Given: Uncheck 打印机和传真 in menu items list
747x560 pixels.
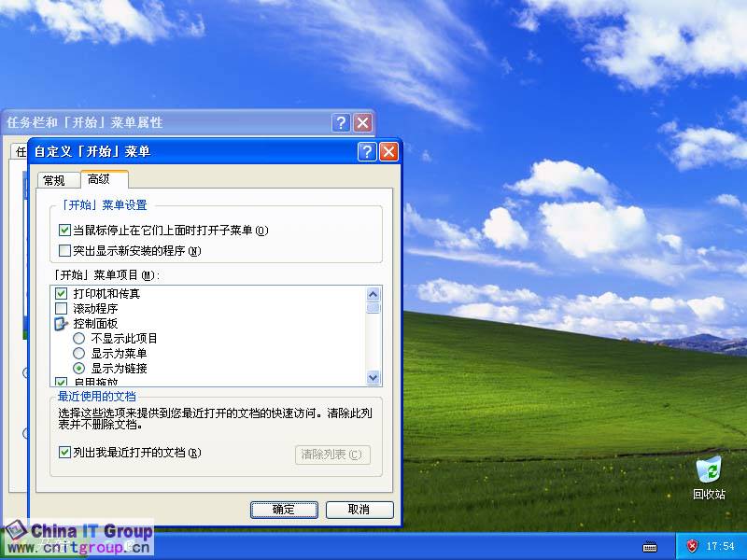Looking at the screenshot, I should tap(61, 293).
